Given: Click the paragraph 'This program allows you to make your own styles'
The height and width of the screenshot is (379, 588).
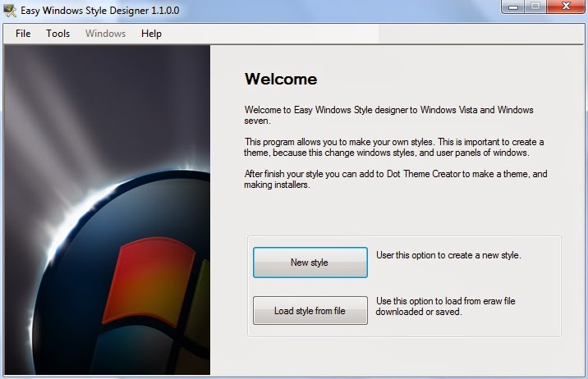Looking at the screenshot, I should (393, 147).
